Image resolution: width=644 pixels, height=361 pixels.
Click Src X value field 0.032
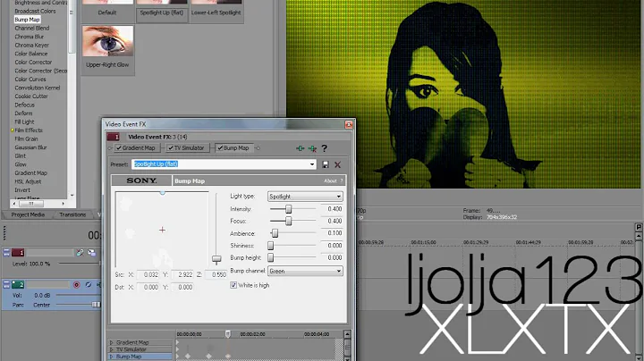pyautogui.click(x=148, y=274)
